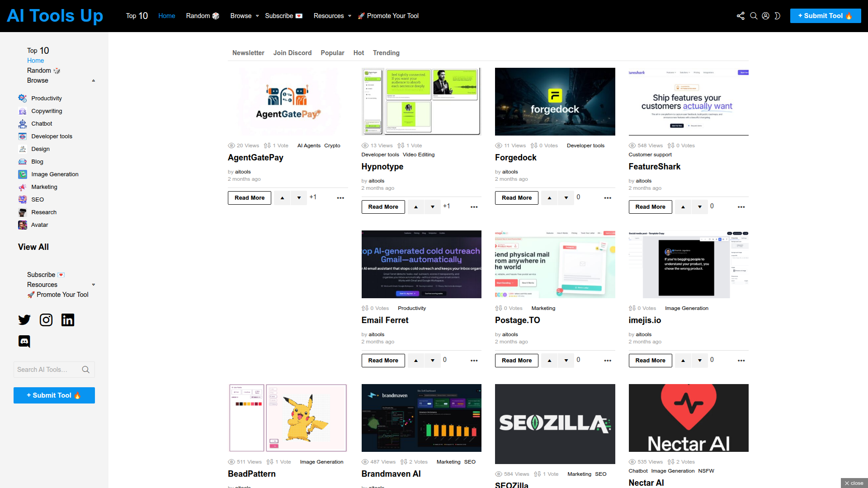Upvote AgentGatePay with the up arrow
This screenshot has height=488, width=868.
282,198
